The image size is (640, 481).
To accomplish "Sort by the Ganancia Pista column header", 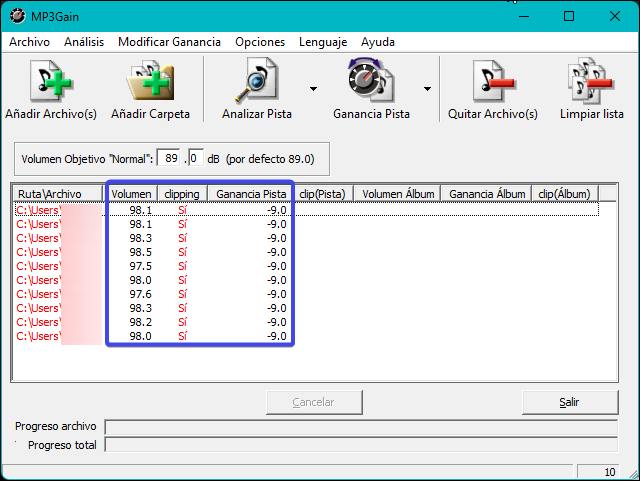I will click(x=251, y=194).
